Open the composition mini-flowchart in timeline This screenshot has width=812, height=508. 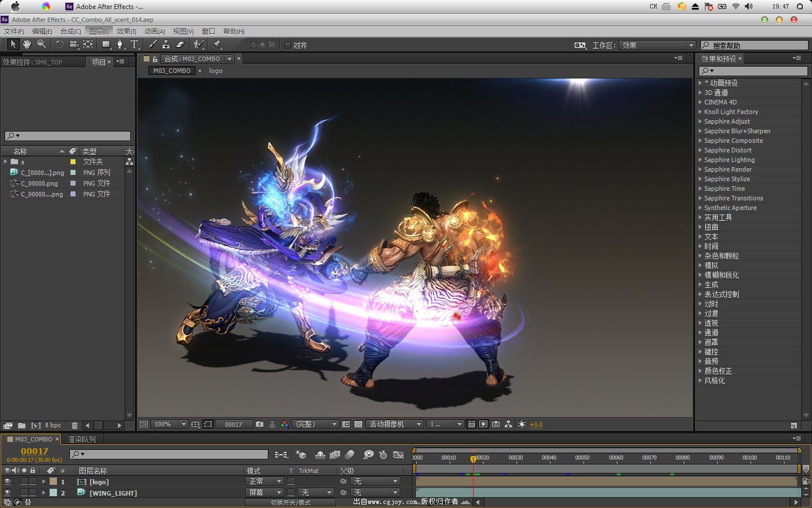click(x=281, y=454)
